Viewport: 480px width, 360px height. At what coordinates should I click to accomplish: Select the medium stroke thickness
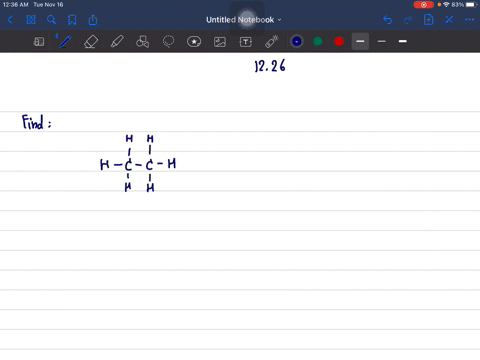(x=360, y=41)
